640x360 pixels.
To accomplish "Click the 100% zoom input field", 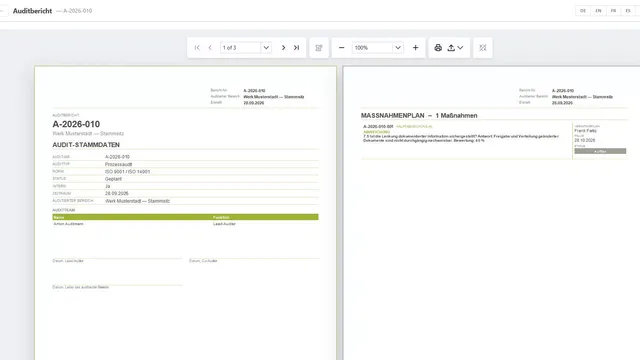I will pos(372,48).
